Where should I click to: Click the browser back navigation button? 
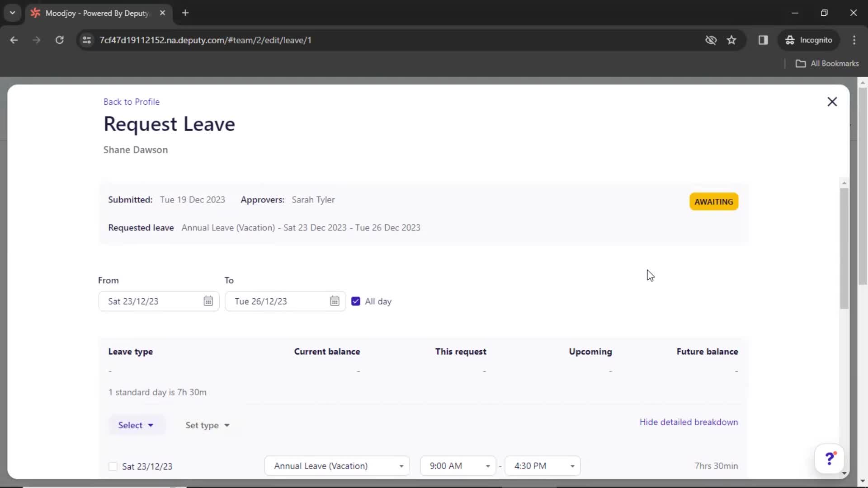coord(14,40)
